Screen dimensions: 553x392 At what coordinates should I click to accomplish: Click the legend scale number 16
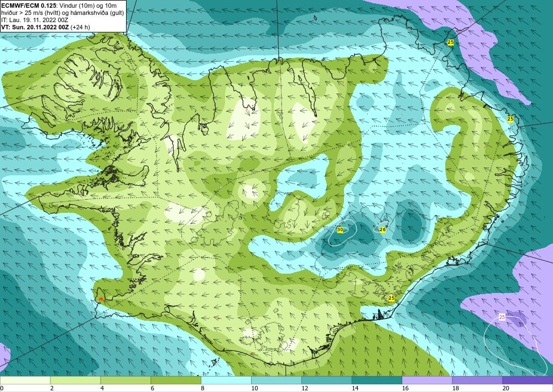405,389
